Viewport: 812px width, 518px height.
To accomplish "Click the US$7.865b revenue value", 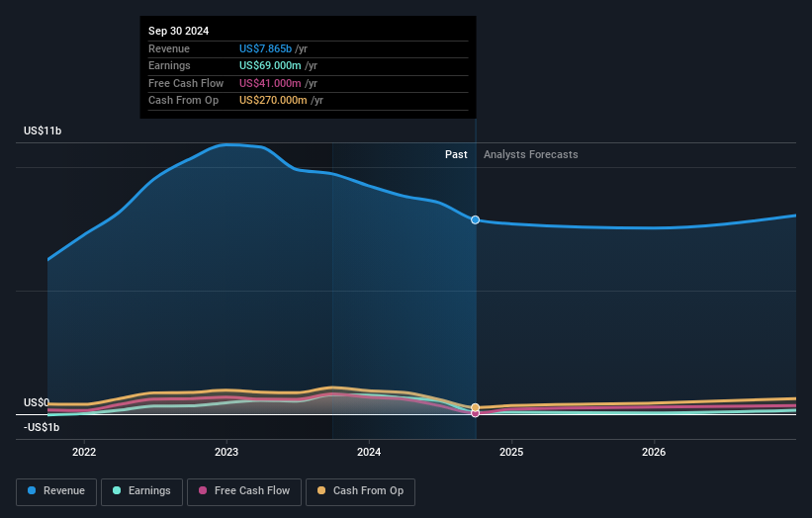I will [265, 48].
